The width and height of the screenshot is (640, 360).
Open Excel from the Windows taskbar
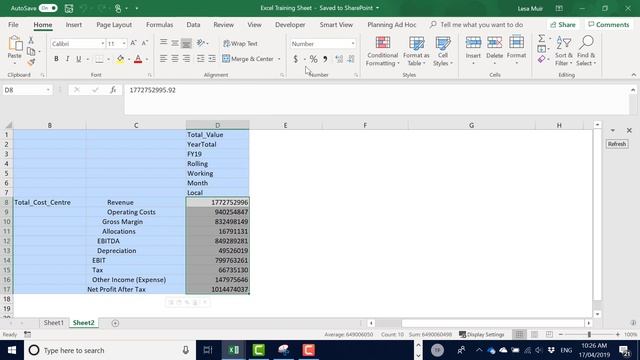click(x=234, y=350)
